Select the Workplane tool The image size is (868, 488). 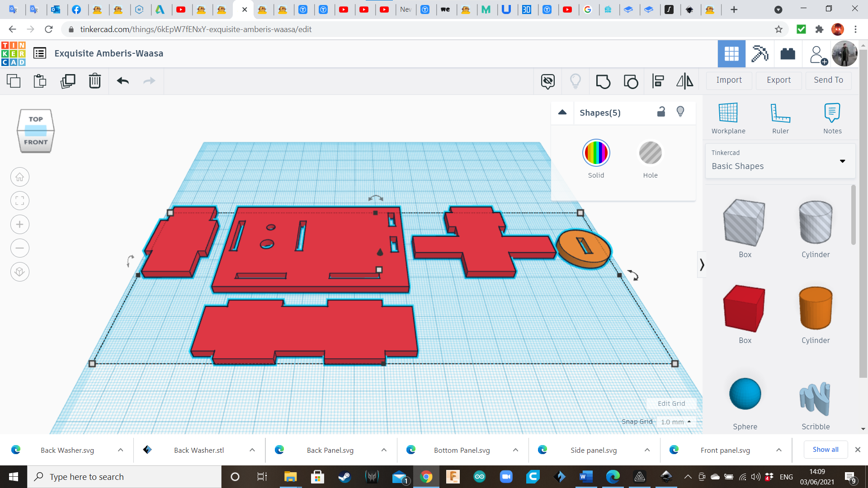click(728, 117)
